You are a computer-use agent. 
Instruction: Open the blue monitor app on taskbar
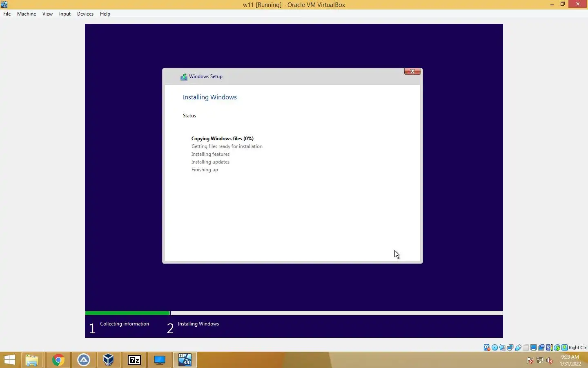coord(159,360)
